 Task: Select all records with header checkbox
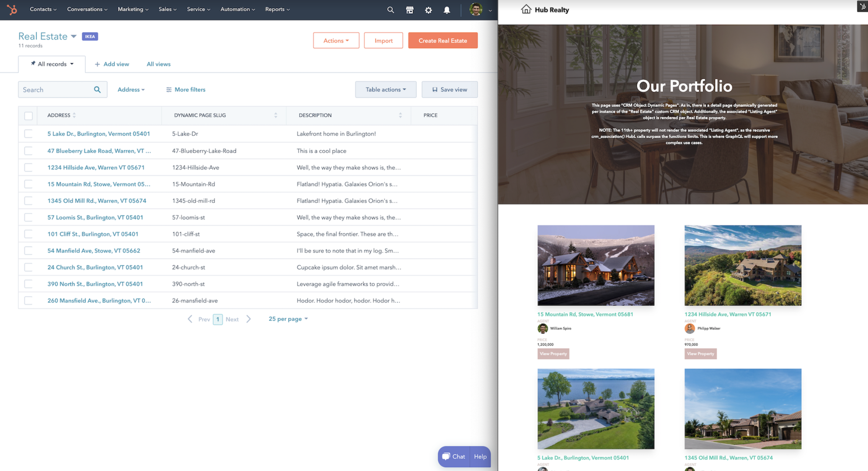point(28,115)
